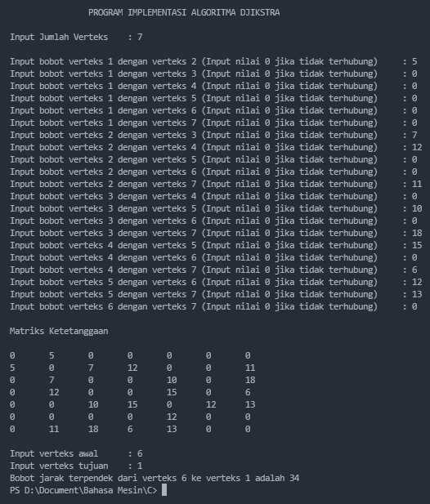The width and height of the screenshot is (430, 504).
Task: Click the weight 18 for verteks 3 dengan verteks 7
Action: pyautogui.click(x=417, y=233)
